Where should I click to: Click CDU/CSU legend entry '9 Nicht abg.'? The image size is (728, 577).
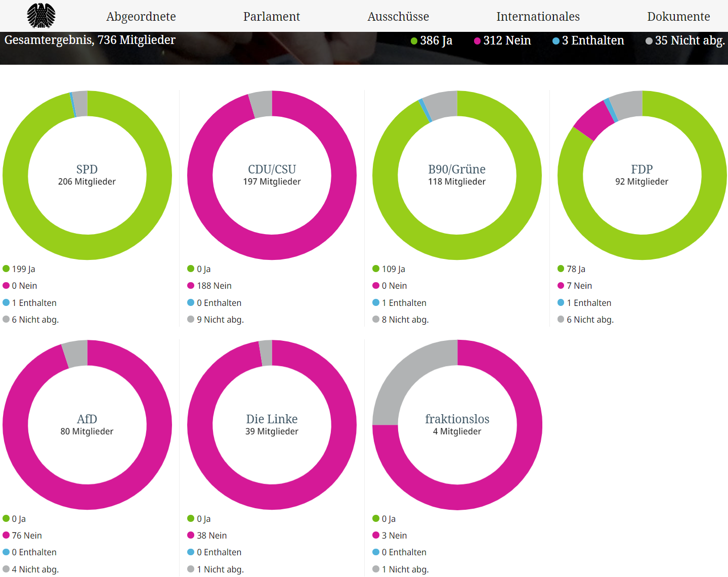pos(216,320)
